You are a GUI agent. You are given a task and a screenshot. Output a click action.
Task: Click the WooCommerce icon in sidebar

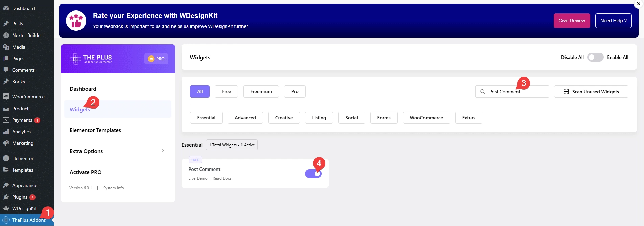[6, 97]
